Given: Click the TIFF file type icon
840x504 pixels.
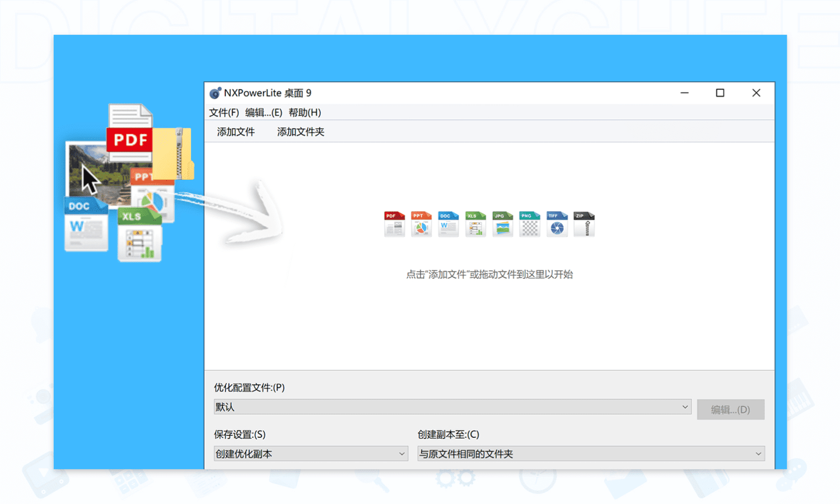Looking at the screenshot, I should click(x=557, y=224).
